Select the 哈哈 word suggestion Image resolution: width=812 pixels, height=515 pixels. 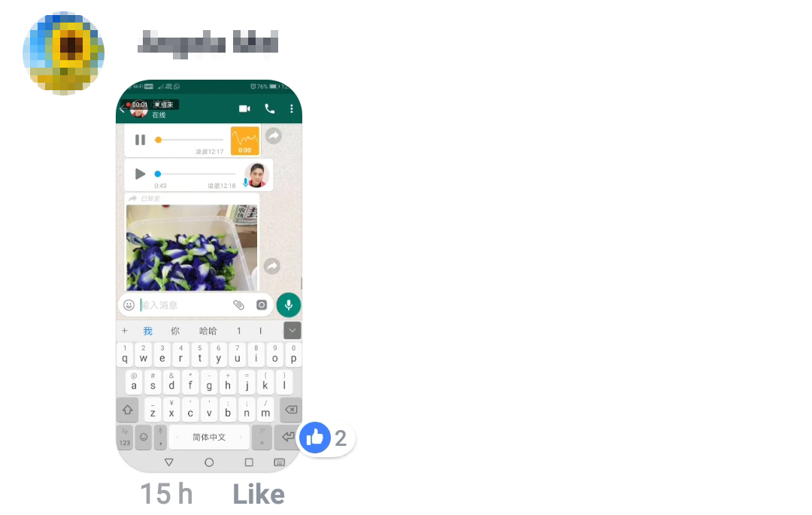pos(208,331)
